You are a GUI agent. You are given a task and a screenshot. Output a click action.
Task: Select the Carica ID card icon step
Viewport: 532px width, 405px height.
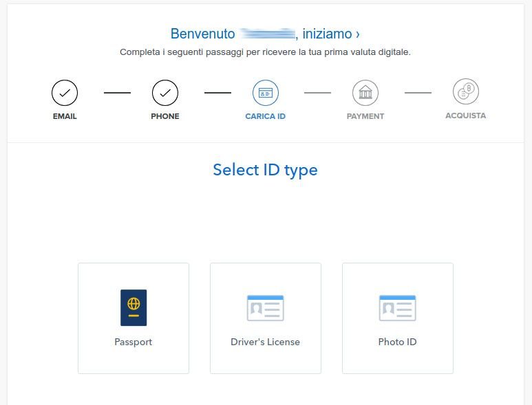266,92
